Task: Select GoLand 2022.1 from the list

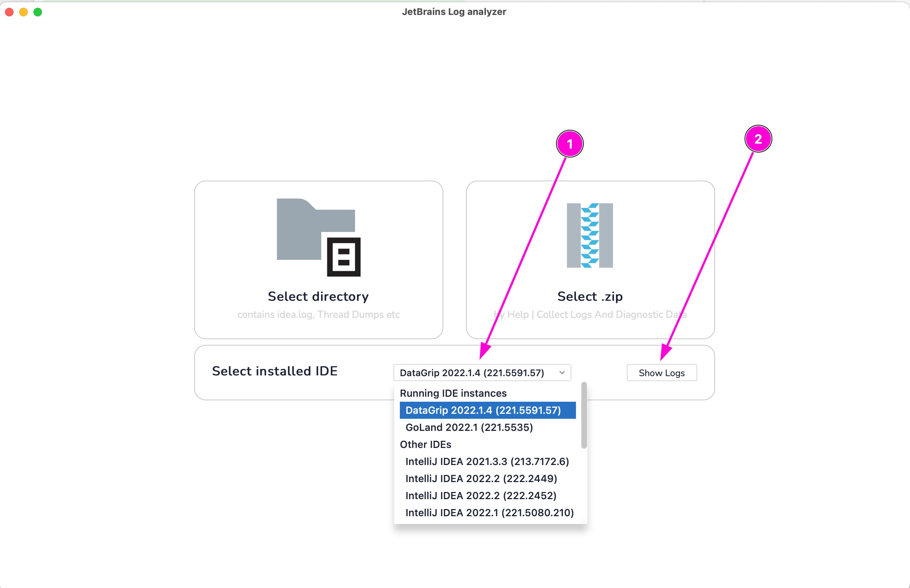Action: pyautogui.click(x=469, y=427)
